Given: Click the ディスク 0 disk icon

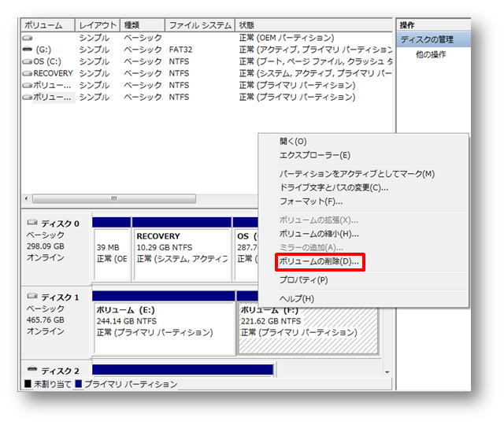Looking at the screenshot, I should (x=32, y=222).
